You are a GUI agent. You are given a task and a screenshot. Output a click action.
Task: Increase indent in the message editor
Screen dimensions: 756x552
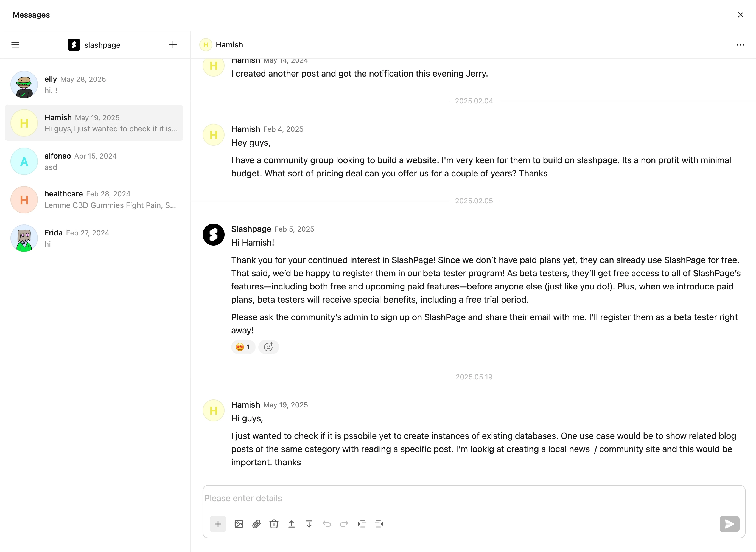click(x=362, y=524)
